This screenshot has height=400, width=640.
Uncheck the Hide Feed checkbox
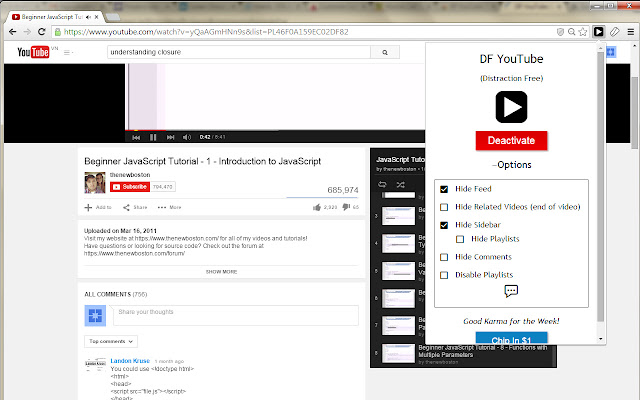tap(444, 188)
